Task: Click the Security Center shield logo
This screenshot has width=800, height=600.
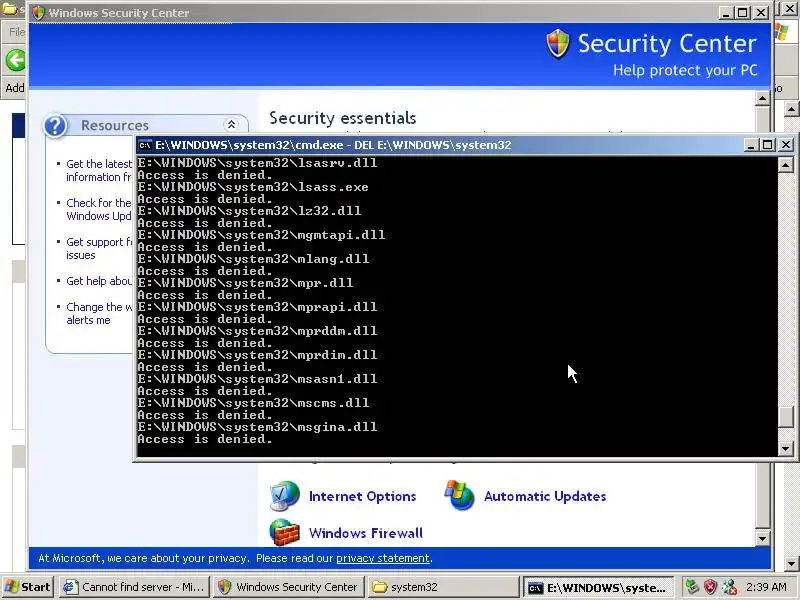Action: 558,43
